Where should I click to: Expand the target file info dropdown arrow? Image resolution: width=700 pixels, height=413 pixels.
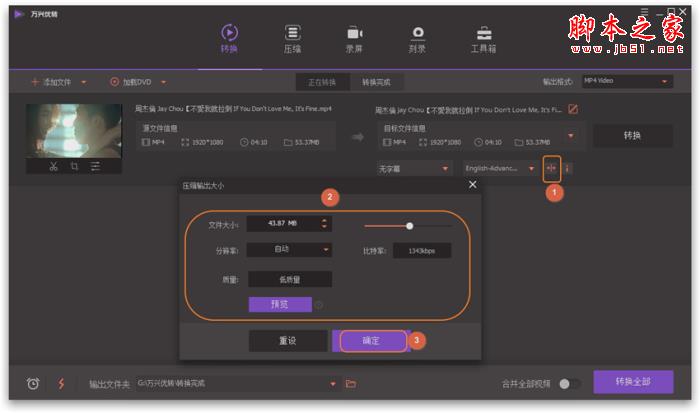pos(571,135)
